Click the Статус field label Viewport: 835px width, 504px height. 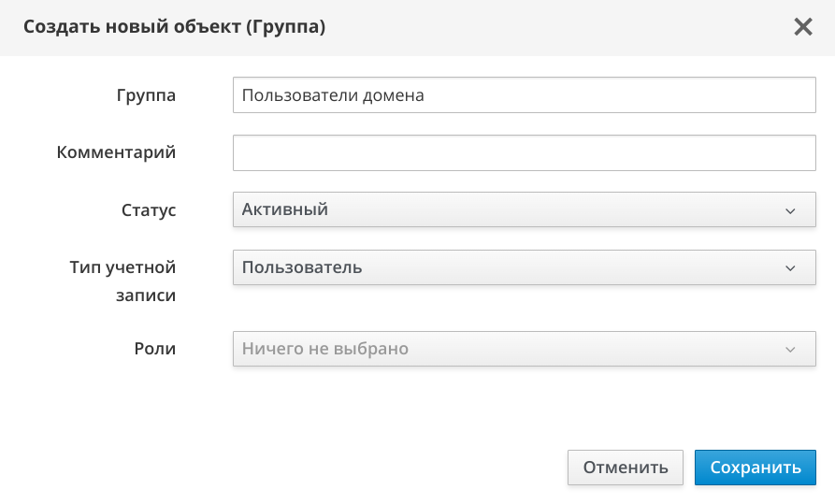coord(149,210)
